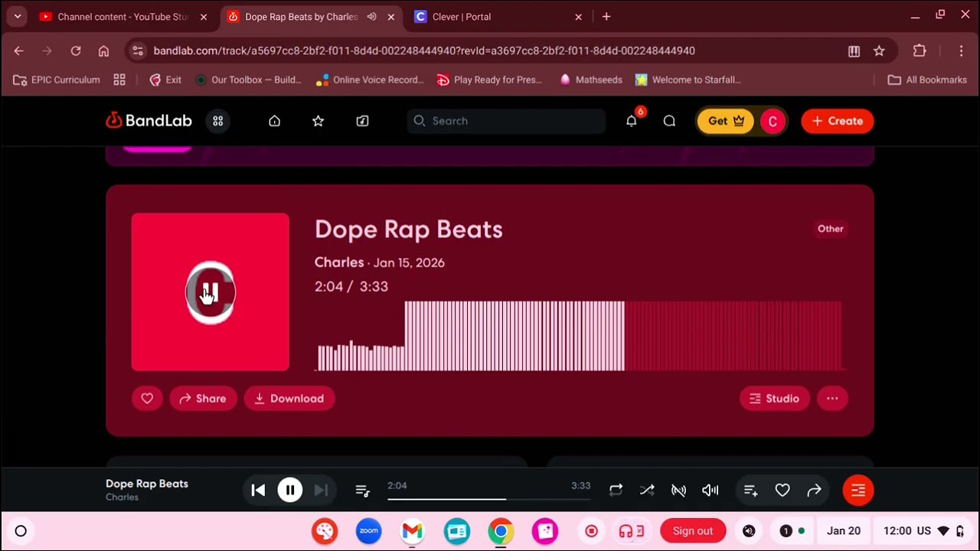Toggle repeat in the player bar
This screenshot has width=980, height=551.
[616, 491]
